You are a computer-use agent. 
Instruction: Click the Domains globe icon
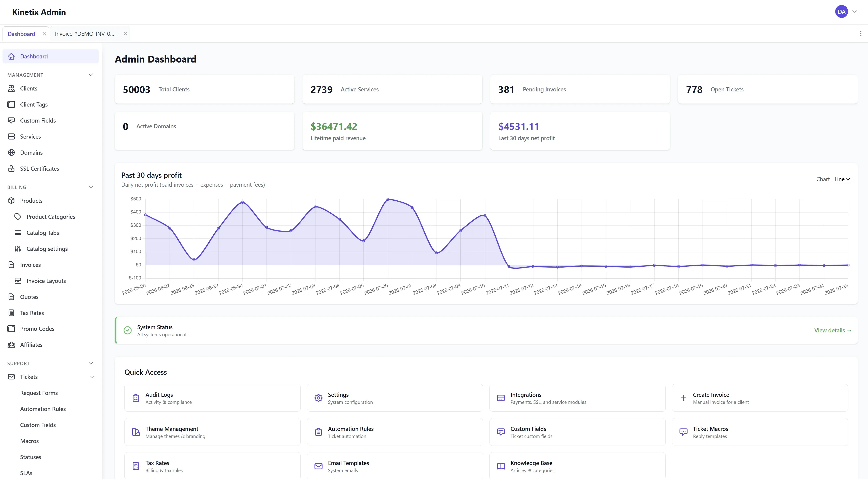pyautogui.click(x=11, y=153)
